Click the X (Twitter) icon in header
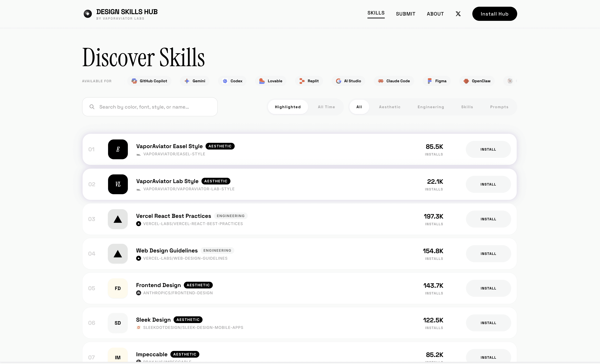Image resolution: width=600 pixels, height=364 pixels. [x=458, y=14]
